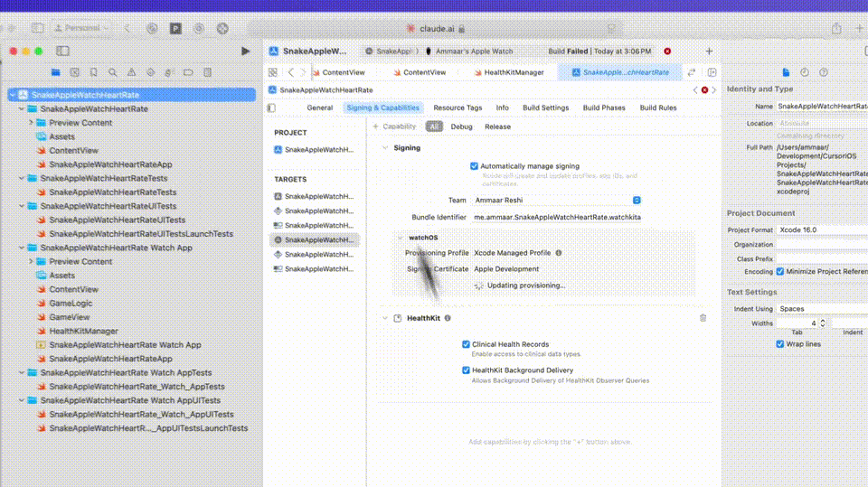This screenshot has height=487, width=868.
Task: Toggle Minimize Project References checkbox
Action: click(x=780, y=272)
